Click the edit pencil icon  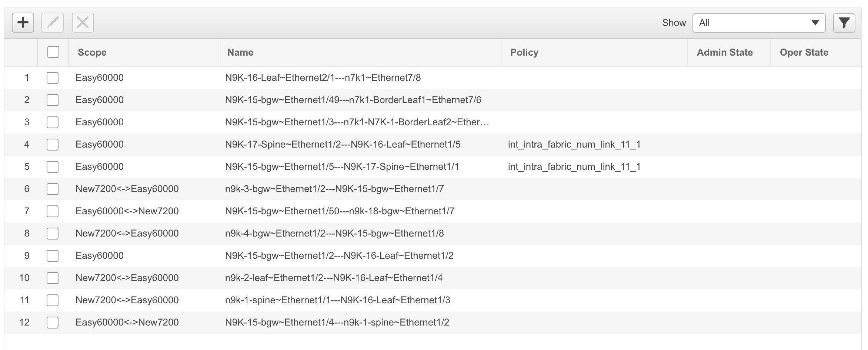pyautogui.click(x=53, y=23)
